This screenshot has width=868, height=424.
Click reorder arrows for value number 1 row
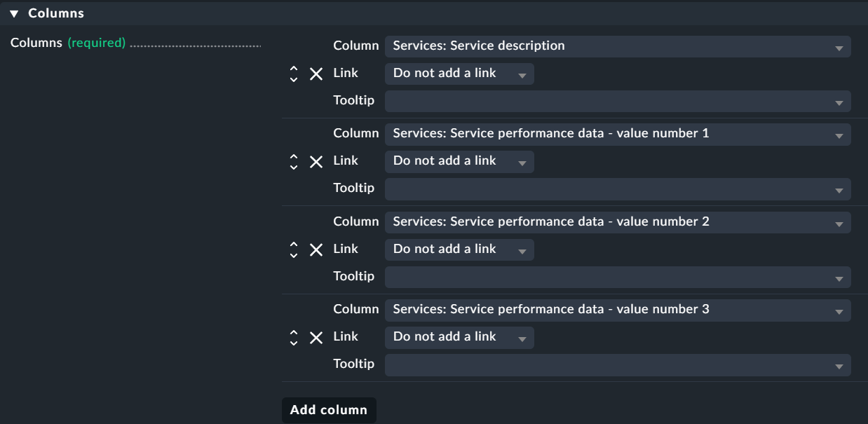tap(294, 162)
